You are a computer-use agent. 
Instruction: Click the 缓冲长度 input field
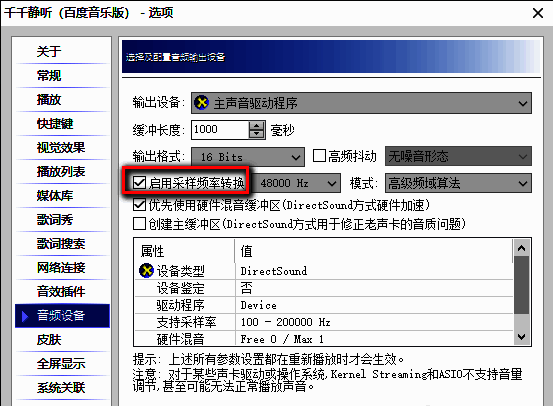(220, 129)
